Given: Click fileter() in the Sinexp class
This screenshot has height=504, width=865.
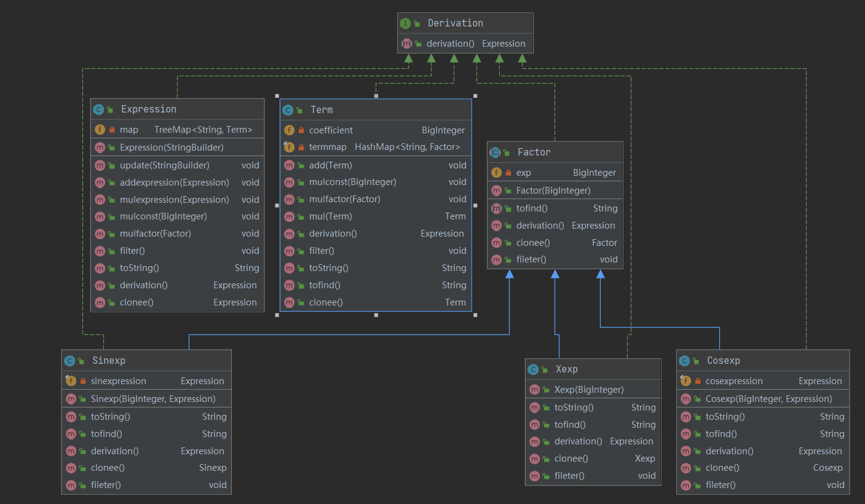Looking at the screenshot, I should pos(106,485).
